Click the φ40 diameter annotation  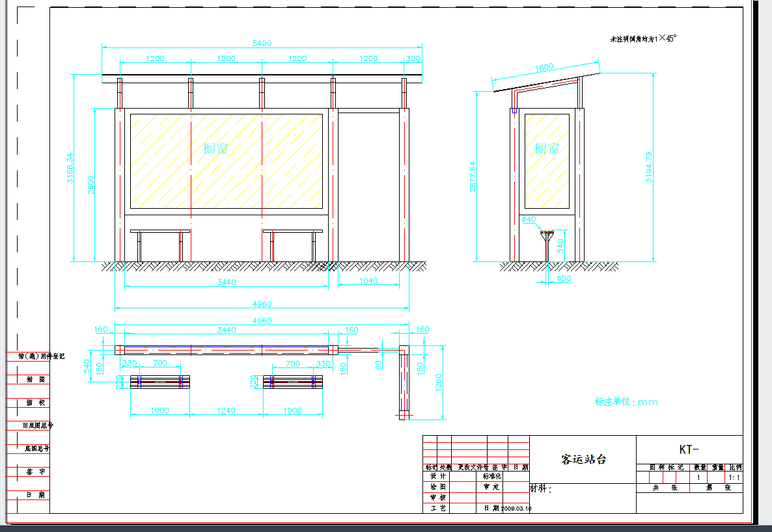pos(529,220)
